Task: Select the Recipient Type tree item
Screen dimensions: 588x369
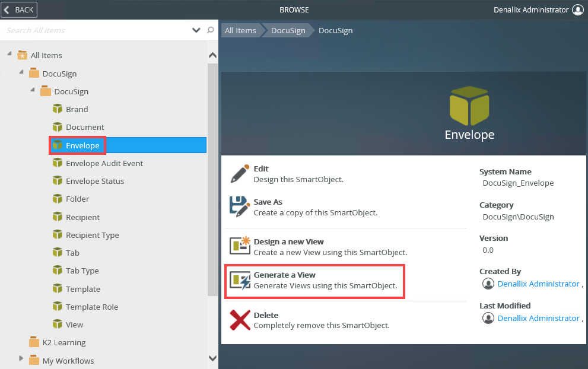Action: tap(92, 235)
